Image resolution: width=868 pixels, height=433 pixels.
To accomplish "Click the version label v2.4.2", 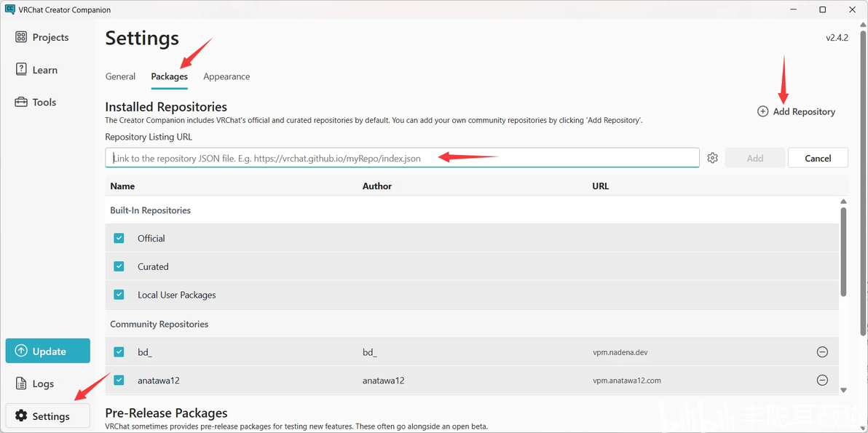I will (x=837, y=38).
